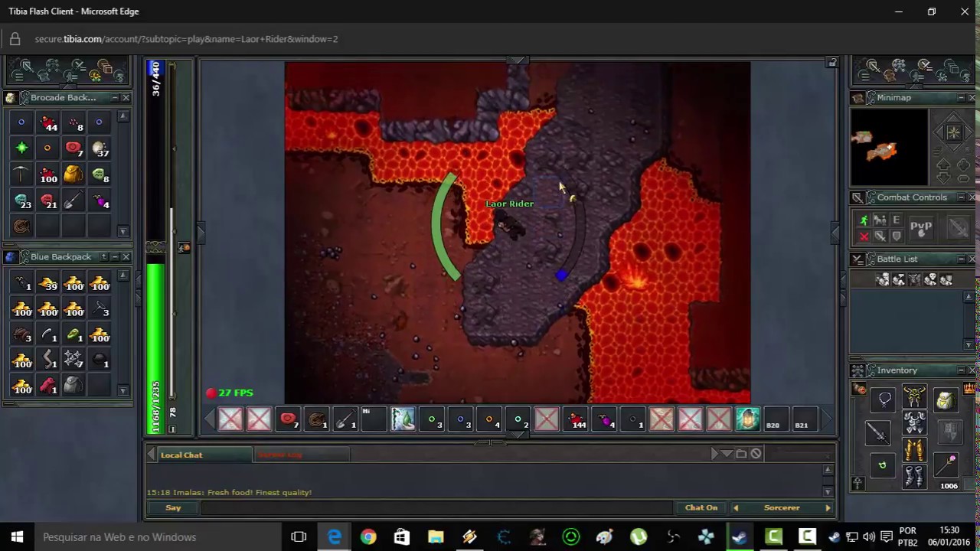Click the rope action bar slot

[316, 419]
